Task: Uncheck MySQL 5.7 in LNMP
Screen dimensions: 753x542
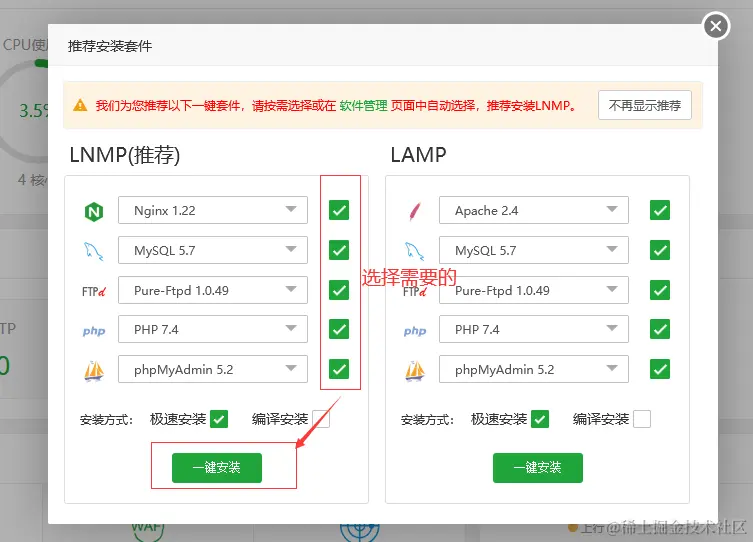Action: click(339, 250)
